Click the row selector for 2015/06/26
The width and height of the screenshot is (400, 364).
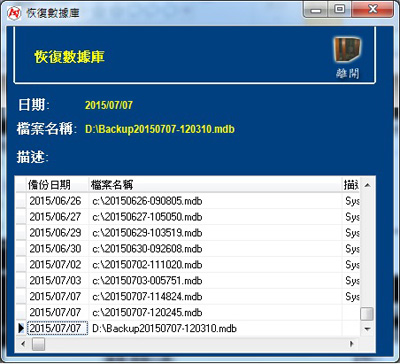(x=21, y=201)
